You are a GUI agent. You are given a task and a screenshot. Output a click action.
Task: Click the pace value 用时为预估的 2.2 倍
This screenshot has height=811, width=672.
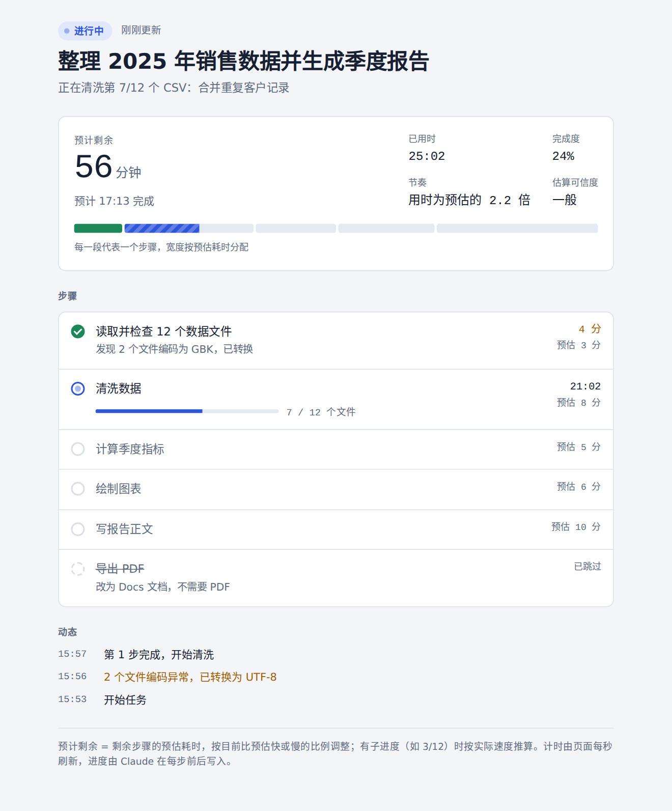[x=469, y=200]
